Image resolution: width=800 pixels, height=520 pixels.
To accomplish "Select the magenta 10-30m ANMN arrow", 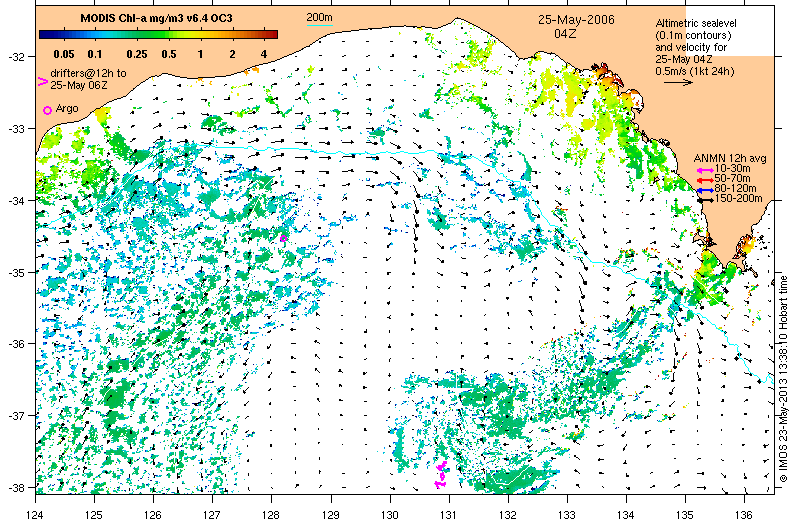I will point(705,170).
